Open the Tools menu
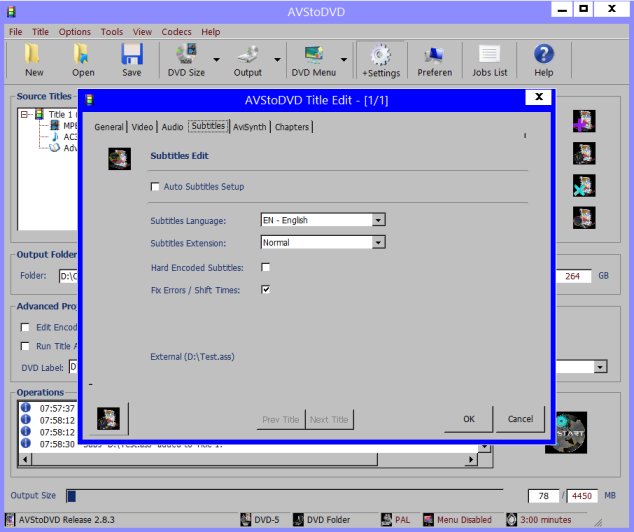Screen dimensions: 634x532 pyautogui.click(x=112, y=32)
